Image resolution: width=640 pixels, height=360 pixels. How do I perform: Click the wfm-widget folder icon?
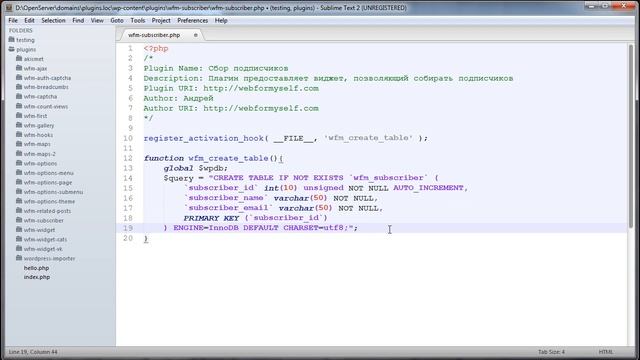(x=19, y=229)
